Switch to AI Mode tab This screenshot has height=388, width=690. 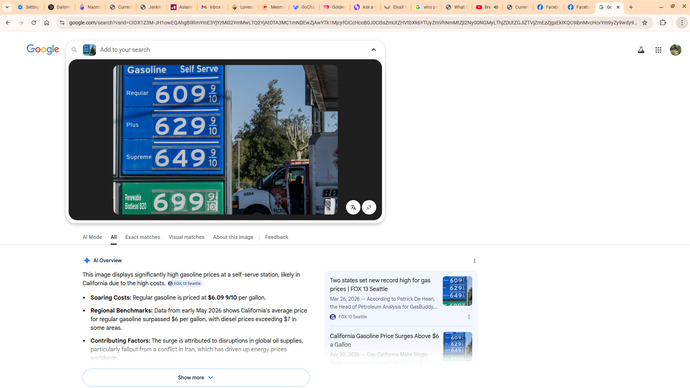point(92,237)
